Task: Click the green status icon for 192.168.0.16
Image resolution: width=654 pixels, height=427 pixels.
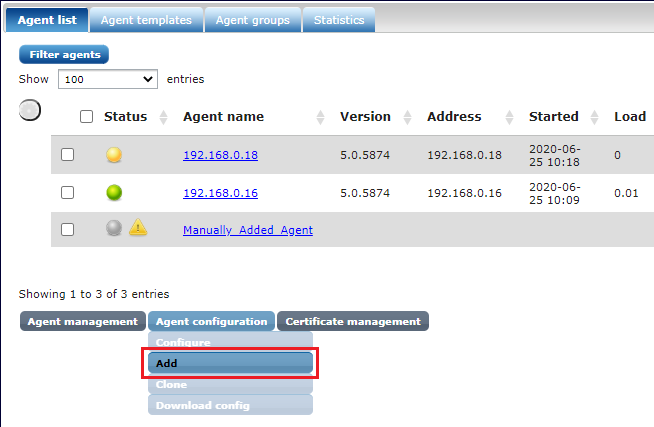Action: 114,193
